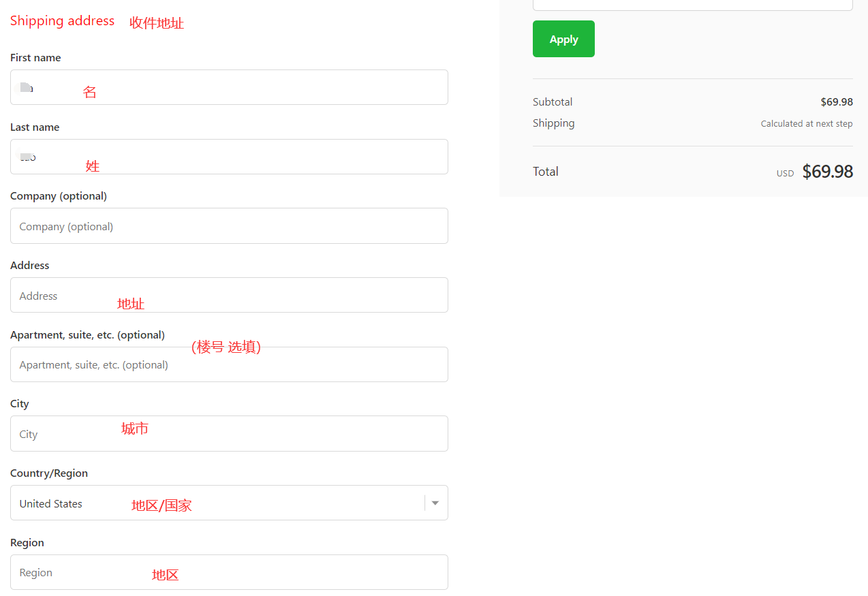Click the City text input box
Screen dimensions: 868x596
click(x=229, y=433)
